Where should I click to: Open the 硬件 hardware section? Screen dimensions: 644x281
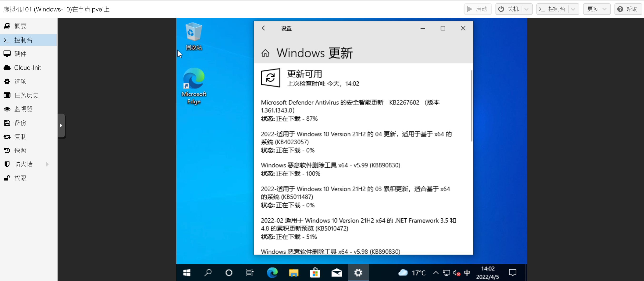pyautogui.click(x=29, y=54)
